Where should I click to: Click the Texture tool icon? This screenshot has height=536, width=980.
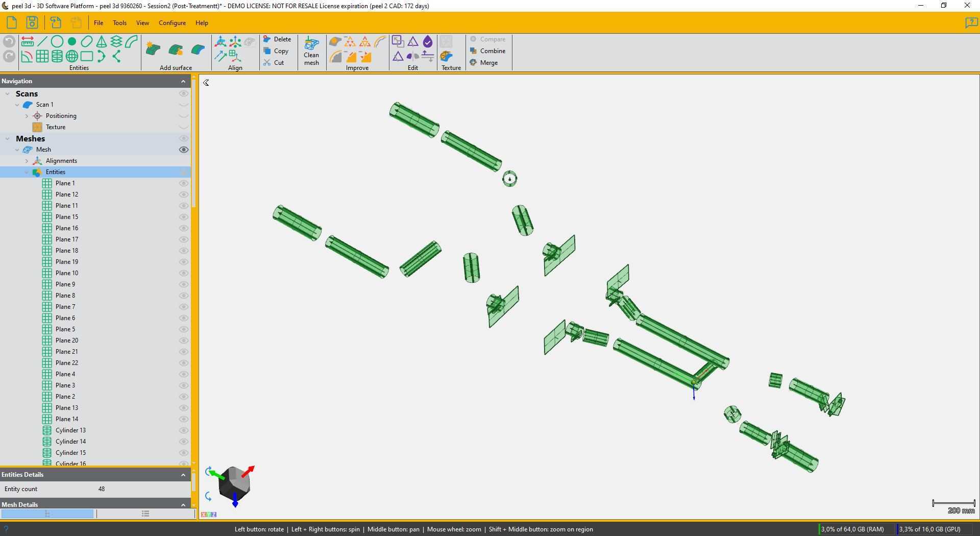[447, 56]
